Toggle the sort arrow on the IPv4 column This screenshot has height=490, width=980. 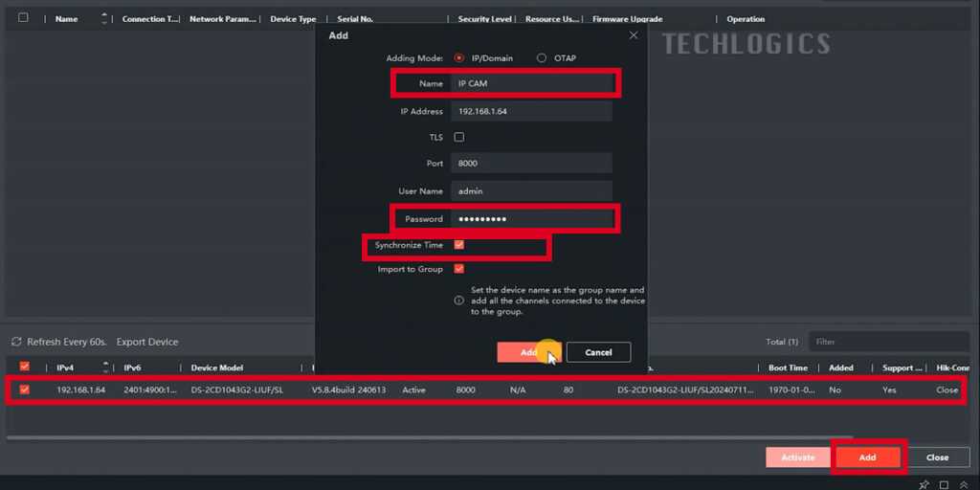[105, 367]
